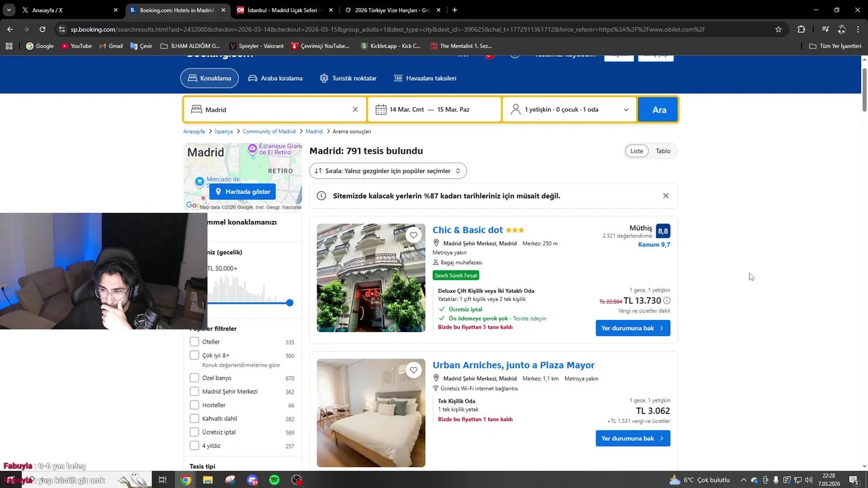Viewport: 868px width, 488px height.
Task: Open the notification center icon
Action: pyautogui.click(x=855, y=480)
